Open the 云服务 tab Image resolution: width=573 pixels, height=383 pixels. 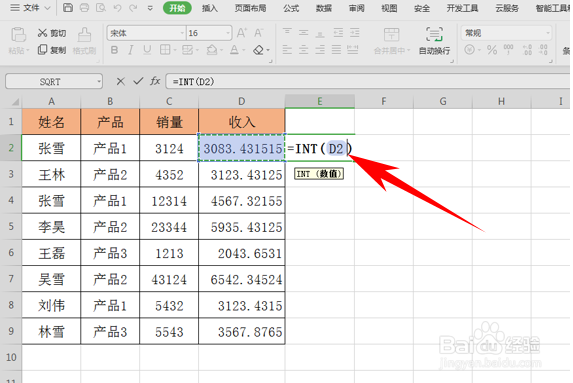tap(507, 8)
